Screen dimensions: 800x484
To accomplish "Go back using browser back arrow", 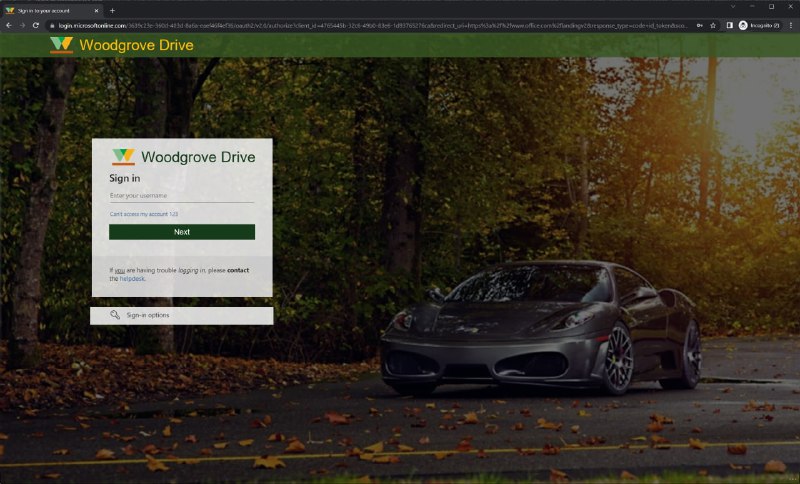I will (x=9, y=25).
